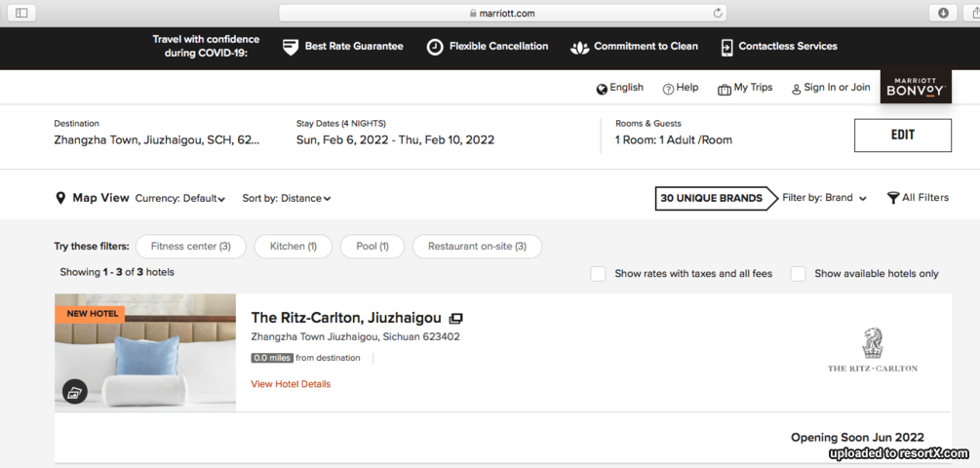The width and height of the screenshot is (980, 468).
Task: Open My Trips in the top menu
Action: pyautogui.click(x=745, y=88)
